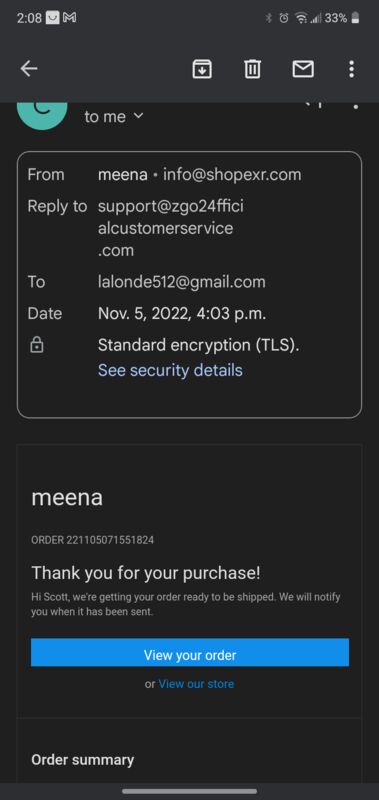Tap the reply-to support email address
379x800 pixels.
tap(170, 228)
